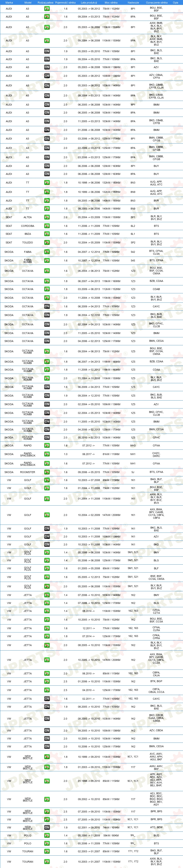183x868 pixels.
Task: Click body code 5P2 in TOLEDO row
Action: click(x=133, y=243)
